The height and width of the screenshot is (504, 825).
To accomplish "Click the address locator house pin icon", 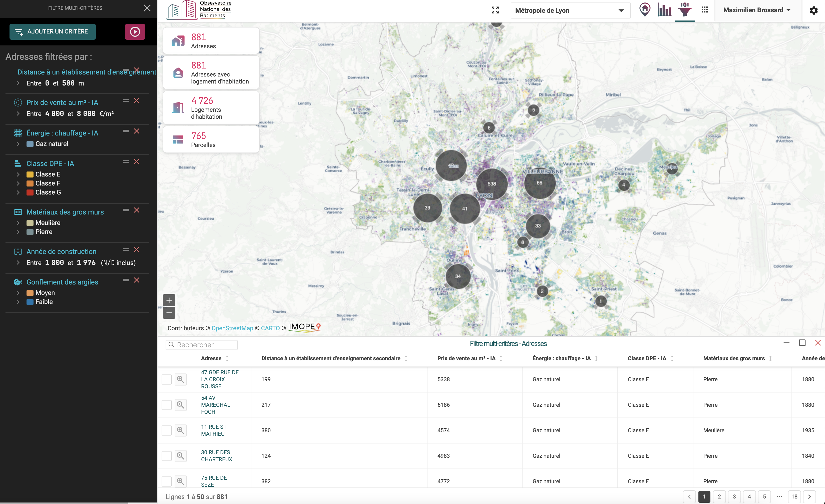I will [645, 9].
